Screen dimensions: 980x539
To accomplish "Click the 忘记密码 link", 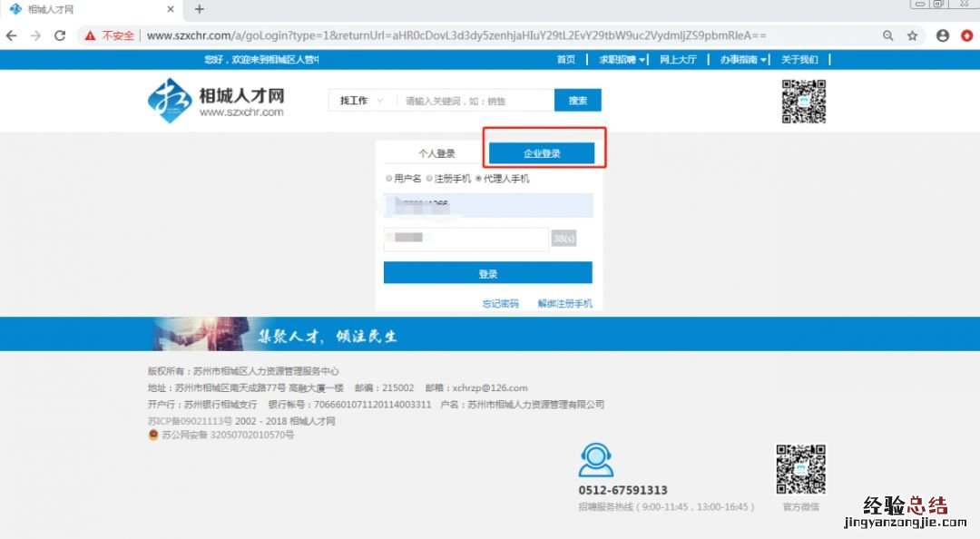I will point(500,304).
